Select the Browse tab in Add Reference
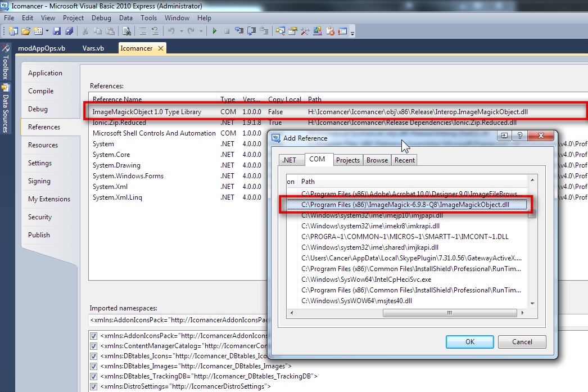The image size is (588, 392). (x=377, y=160)
